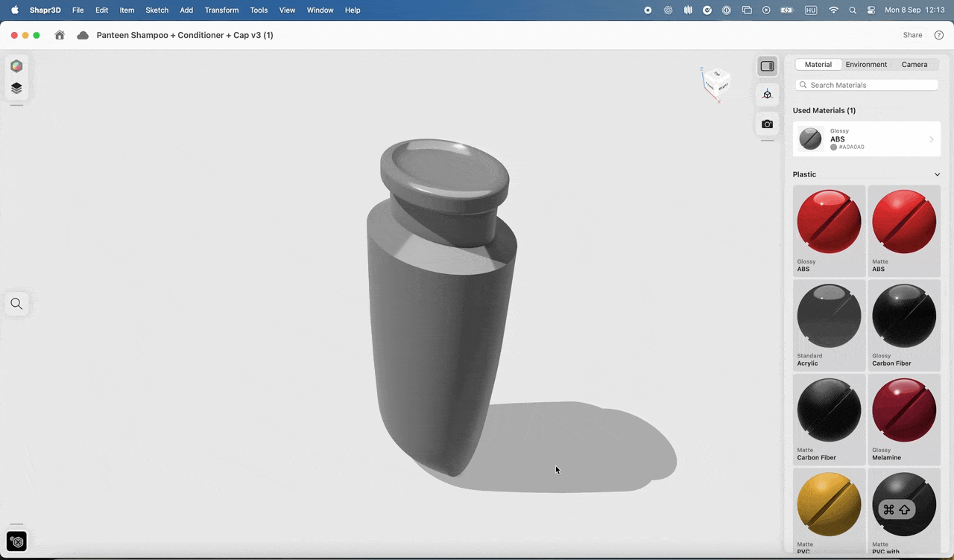Image resolution: width=954 pixels, height=560 pixels.
Task: Click the orientation cube in viewport
Action: [x=717, y=82]
